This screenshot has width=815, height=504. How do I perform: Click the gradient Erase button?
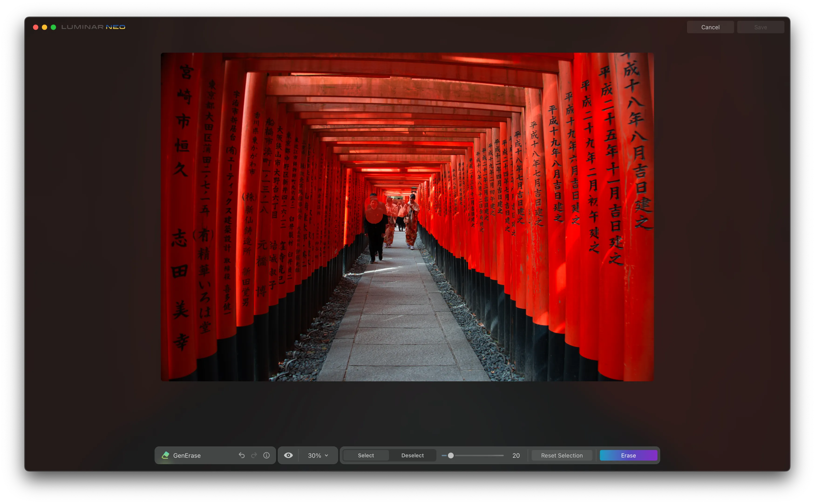(628, 455)
